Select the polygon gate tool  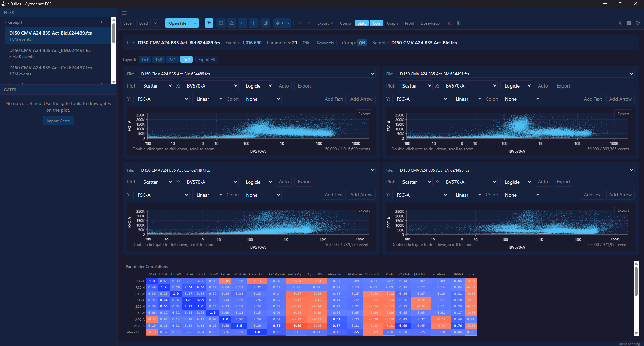[232, 23]
